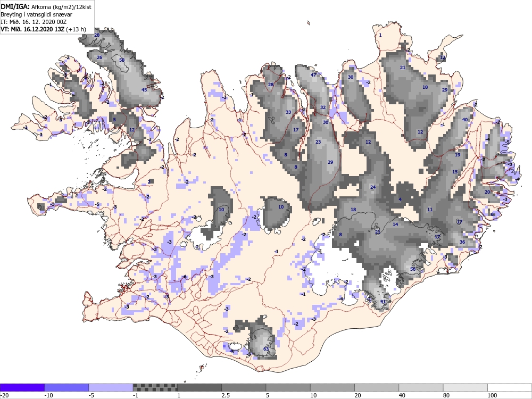Click the "-10" legend tick label
532x399 pixels.
tap(48, 395)
